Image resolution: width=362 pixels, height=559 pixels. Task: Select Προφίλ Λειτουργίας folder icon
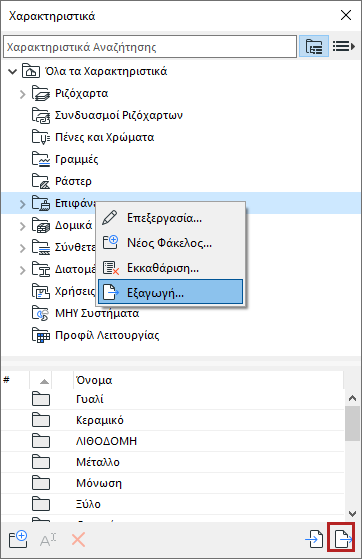(41, 335)
